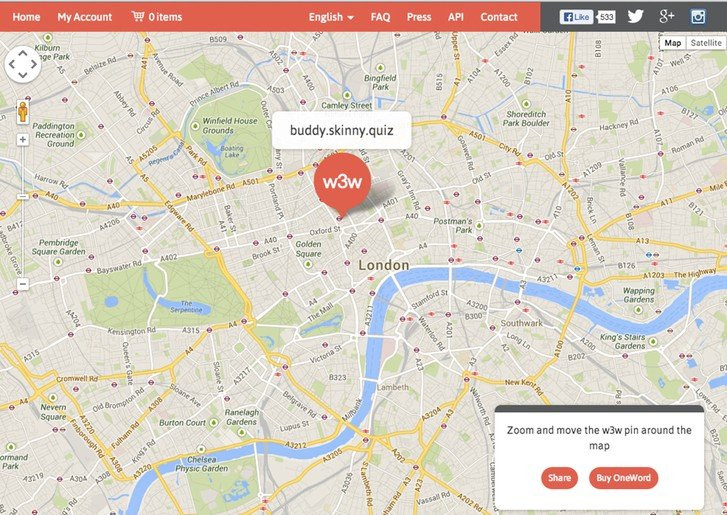The height and width of the screenshot is (515, 727).
Task: Open the Google Plus icon
Action: (666, 17)
